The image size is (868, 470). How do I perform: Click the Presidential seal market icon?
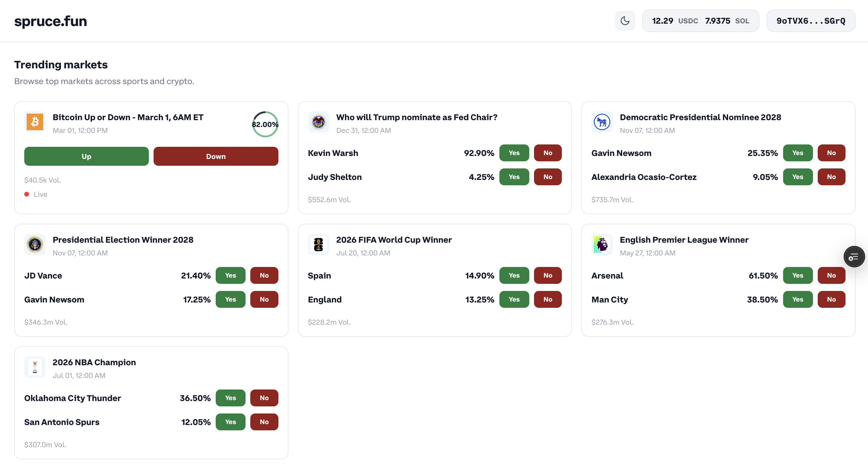35,244
